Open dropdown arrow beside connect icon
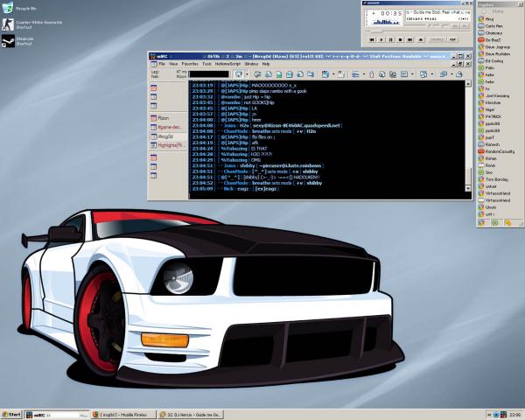Image resolution: width=525 pixels, height=420 pixels. click(x=247, y=74)
